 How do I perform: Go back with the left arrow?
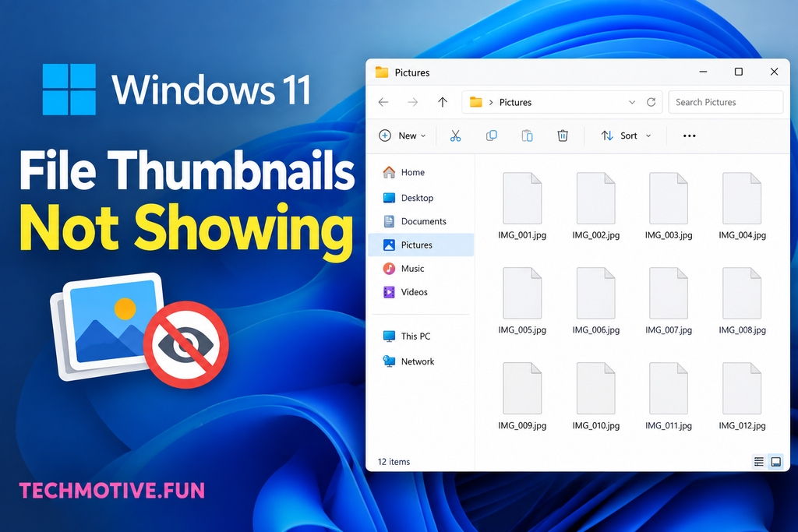tap(383, 102)
